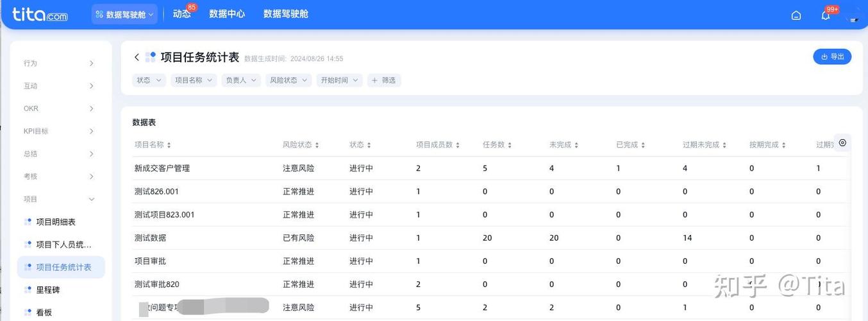Sort by 任务数 column arrows
This screenshot has width=868, height=321.
[510, 145]
